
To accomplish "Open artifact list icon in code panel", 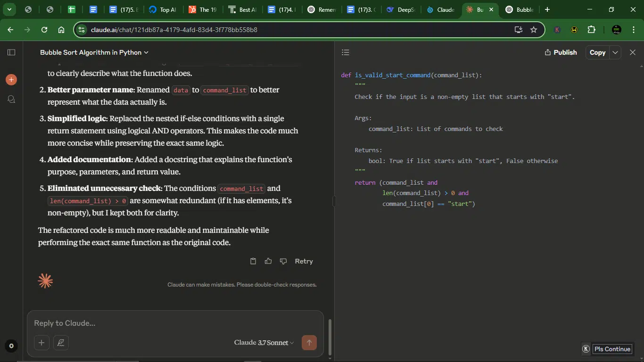I will 346,52.
